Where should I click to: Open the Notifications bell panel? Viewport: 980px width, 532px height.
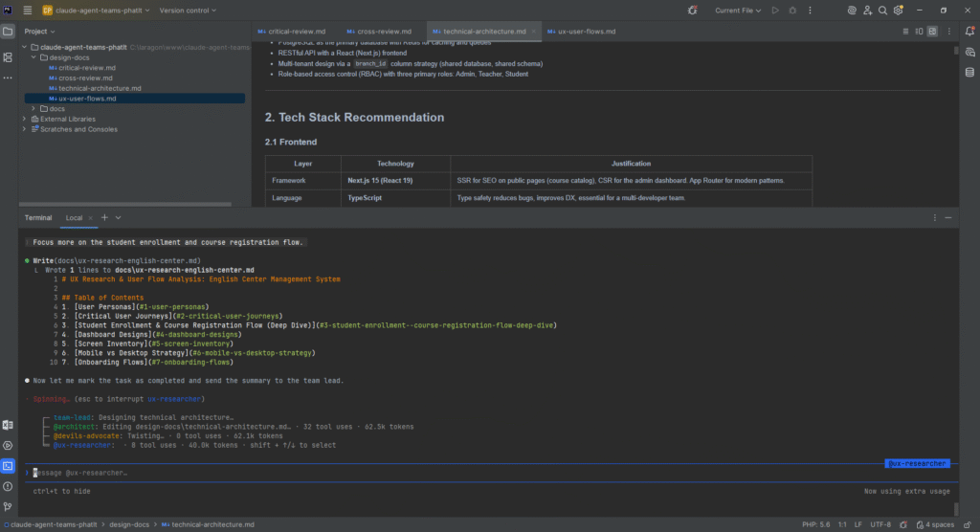[x=970, y=31]
